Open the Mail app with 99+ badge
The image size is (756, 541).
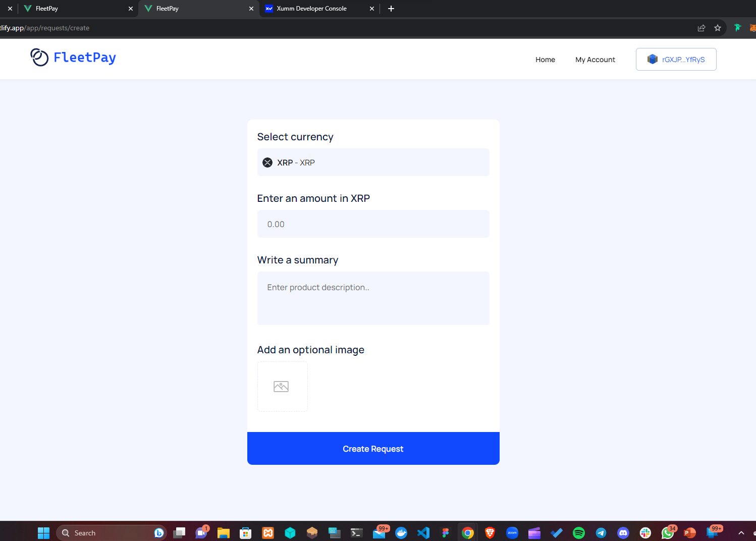pyautogui.click(x=379, y=532)
